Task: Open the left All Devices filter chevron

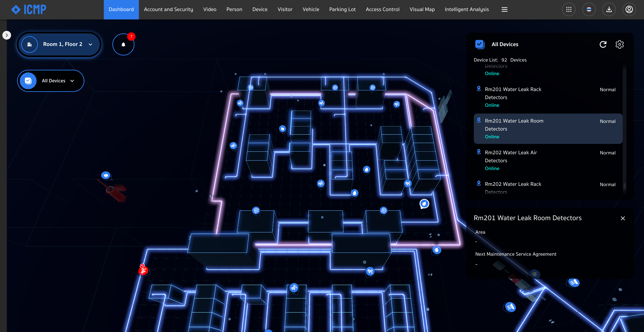Action: (72, 81)
